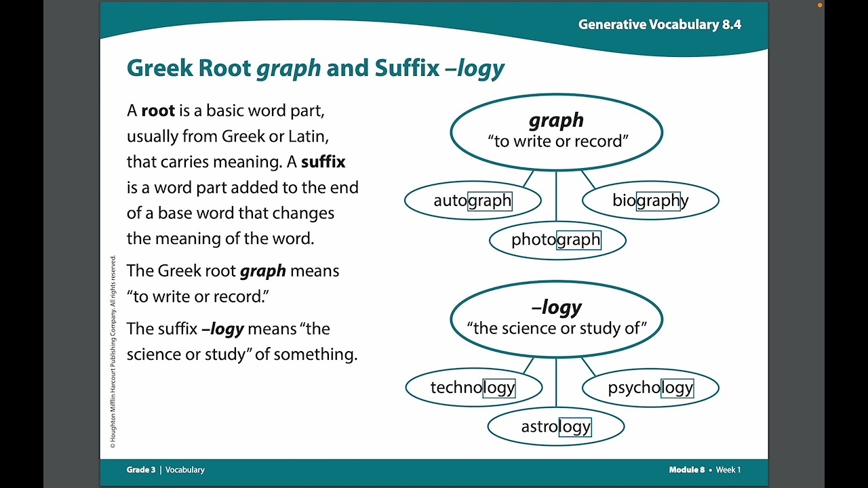Click the Grade 3 footer label
Screen dimensions: 868x488
[x=140, y=469]
